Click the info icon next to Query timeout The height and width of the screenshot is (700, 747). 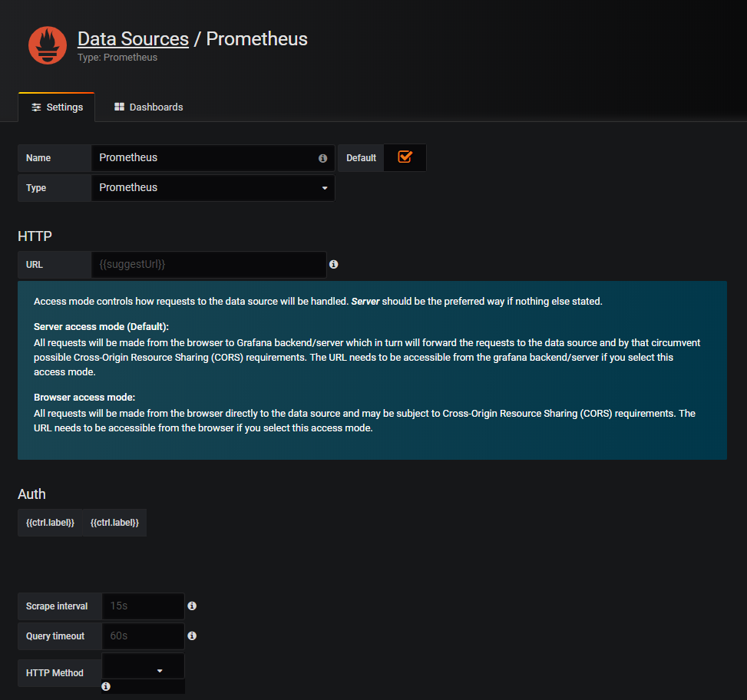[x=192, y=636]
